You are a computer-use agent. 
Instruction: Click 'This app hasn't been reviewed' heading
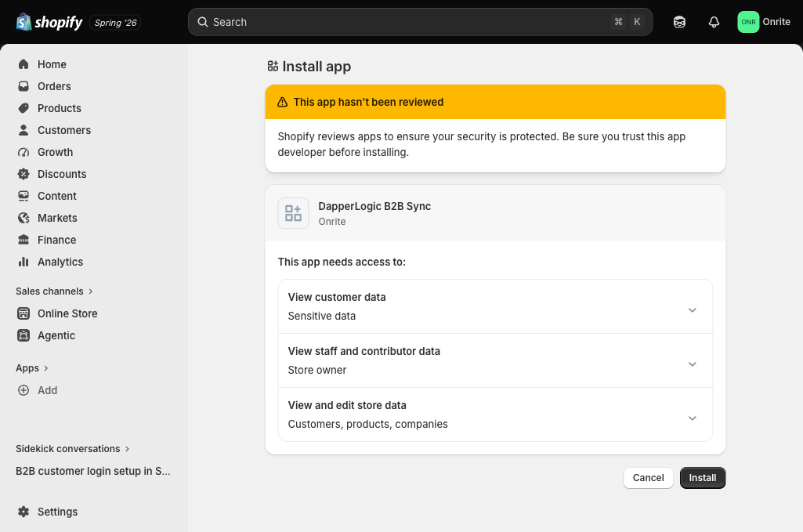click(x=368, y=102)
